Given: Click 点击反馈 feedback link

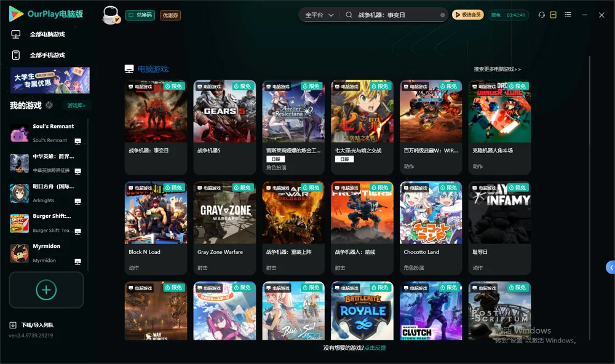Looking at the screenshot, I should [x=375, y=347].
